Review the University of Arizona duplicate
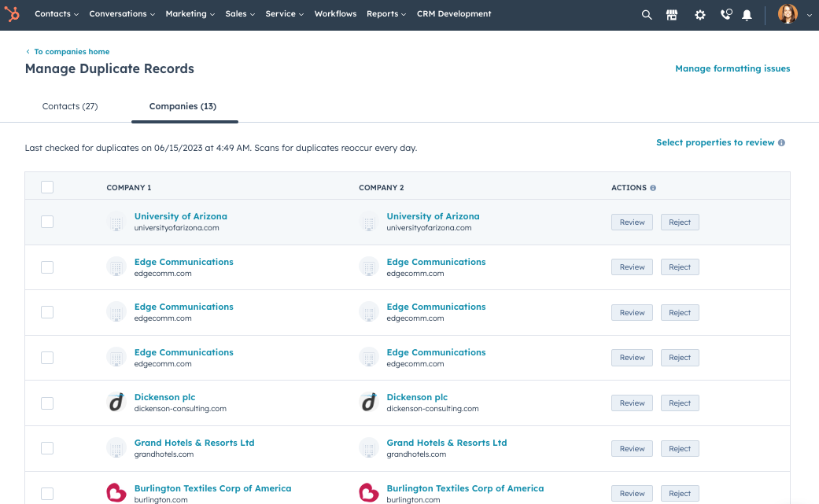819x504 pixels. (632, 223)
